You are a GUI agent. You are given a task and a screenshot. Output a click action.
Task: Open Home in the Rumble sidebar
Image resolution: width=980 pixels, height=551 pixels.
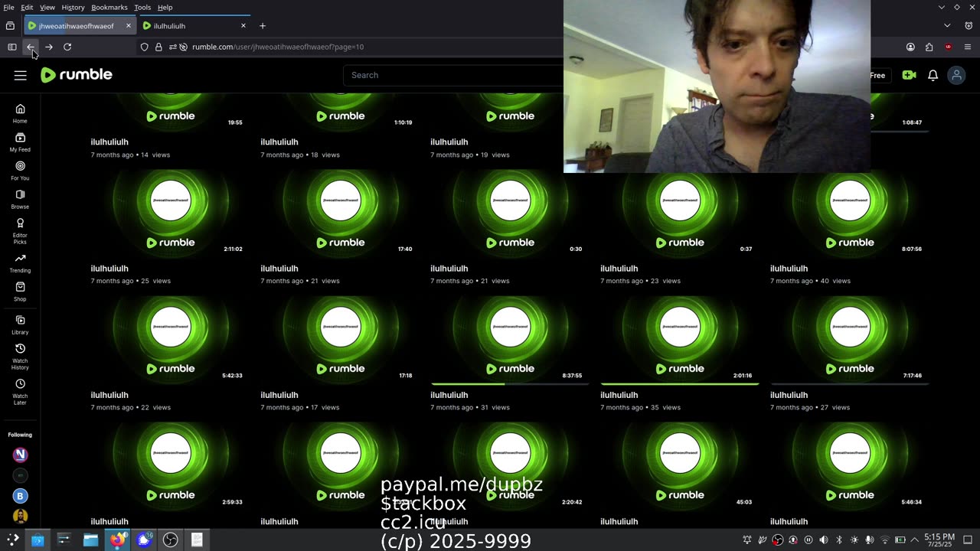(20, 113)
